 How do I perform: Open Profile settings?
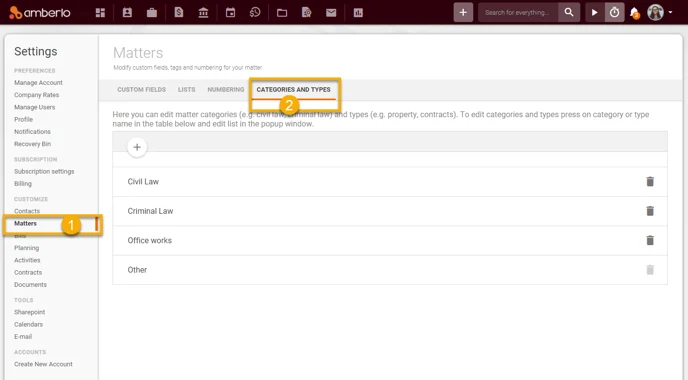click(x=23, y=119)
